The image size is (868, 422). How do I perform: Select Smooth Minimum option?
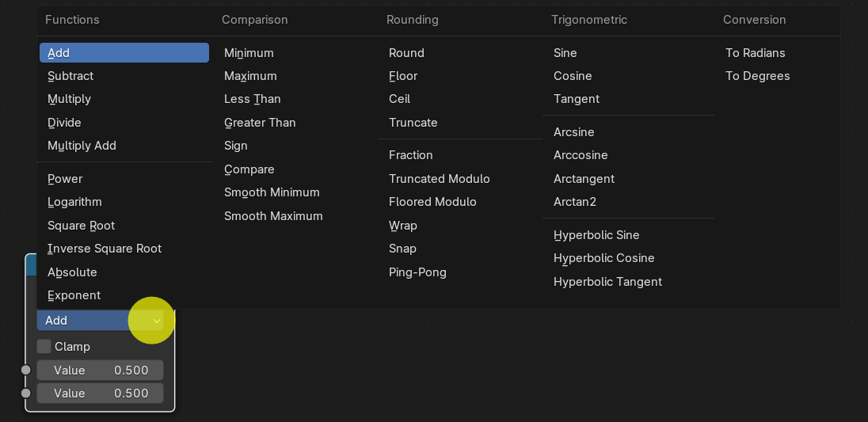pyautogui.click(x=272, y=192)
